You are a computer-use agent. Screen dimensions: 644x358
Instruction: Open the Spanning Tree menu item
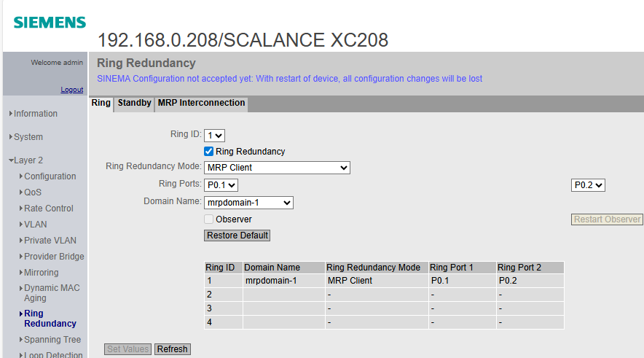click(52, 340)
